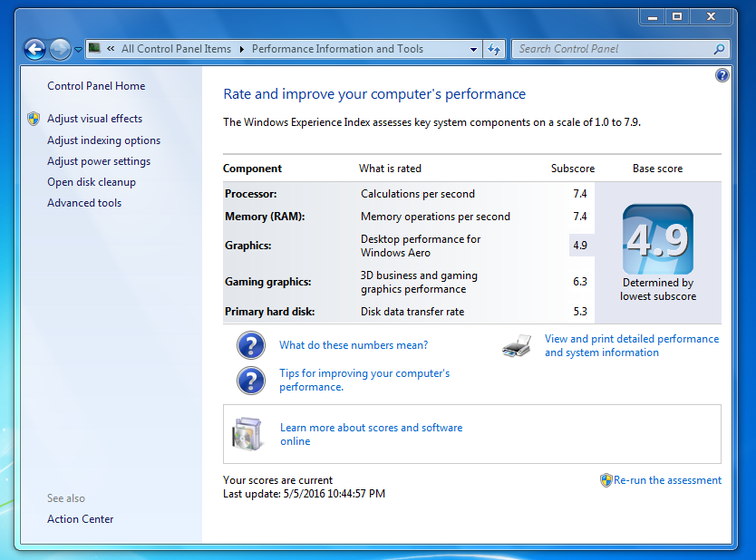Click the Processor subscore 7.4
The image size is (756, 560).
click(x=580, y=194)
